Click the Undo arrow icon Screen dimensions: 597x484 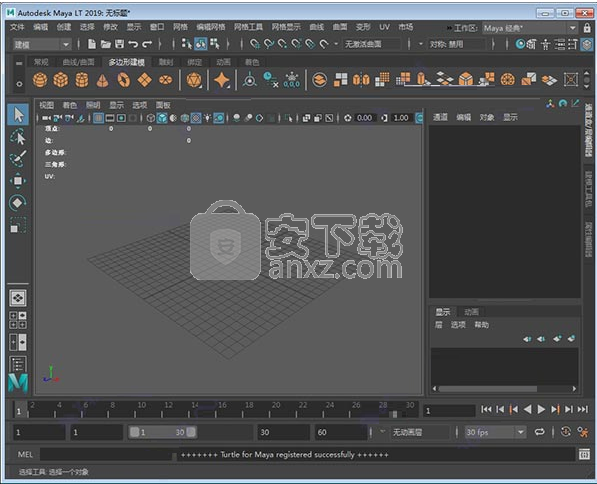pos(133,44)
